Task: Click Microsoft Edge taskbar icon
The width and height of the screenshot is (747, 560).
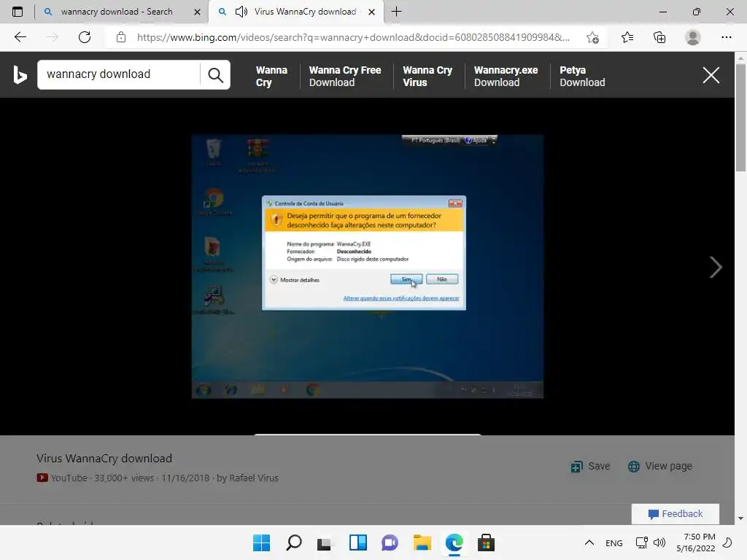Action: (454, 542)
